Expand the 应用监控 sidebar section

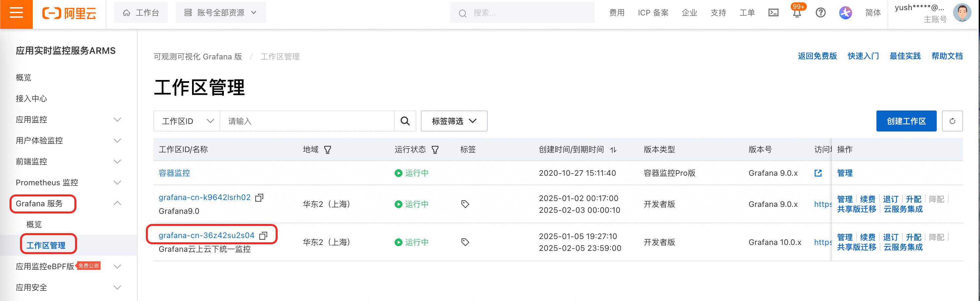[117, 119]
